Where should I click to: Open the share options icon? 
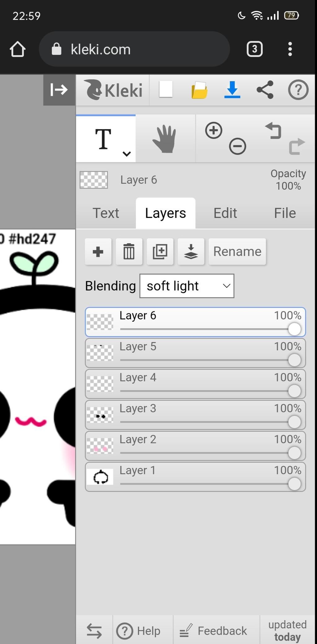tap(265, 90)
